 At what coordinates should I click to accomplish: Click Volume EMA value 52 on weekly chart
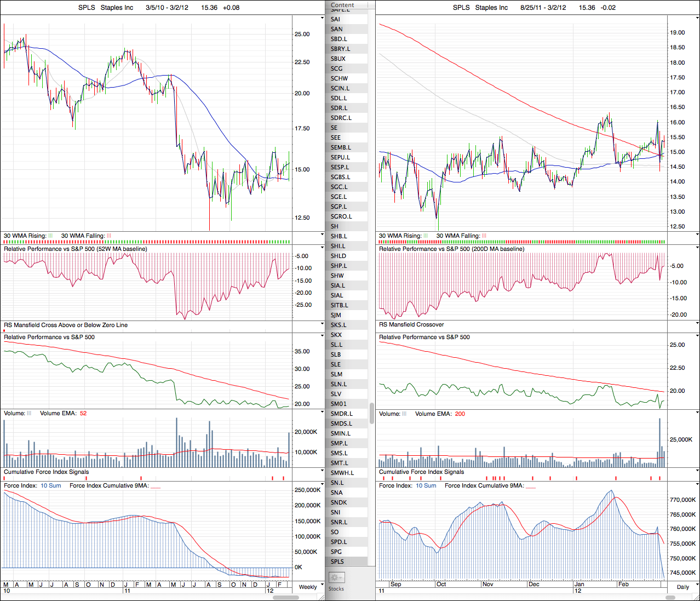click(x=83, y=414)
